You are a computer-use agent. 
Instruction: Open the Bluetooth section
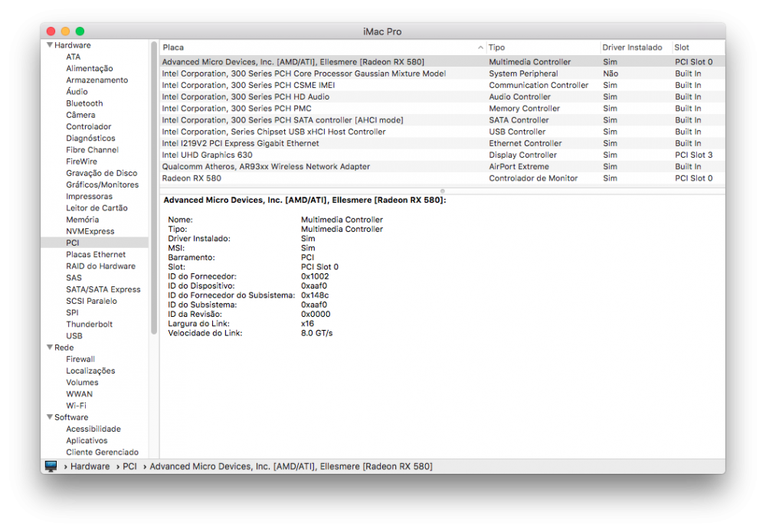[84, 103]
